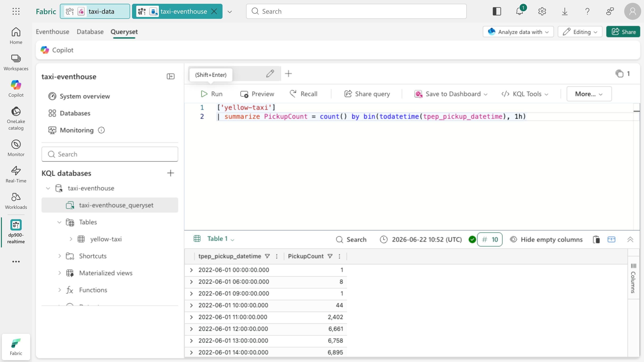Click the download icon in header
Image resolution: width=644 pixels, height=362 pixels.
coord(565,11)
